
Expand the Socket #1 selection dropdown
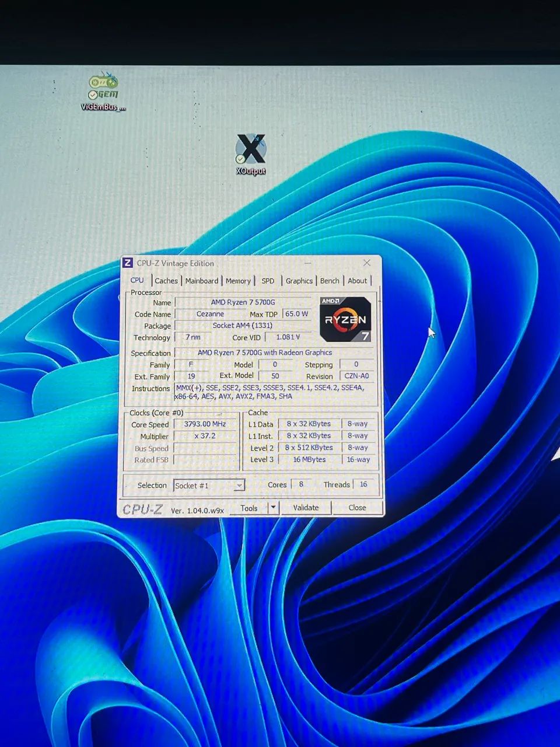click(239, 486)
